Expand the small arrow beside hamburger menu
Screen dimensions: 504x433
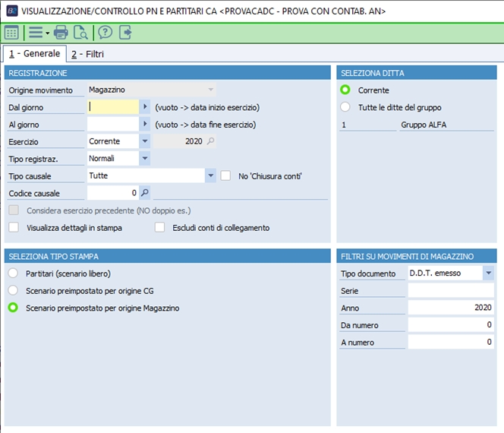pos(48,33)
